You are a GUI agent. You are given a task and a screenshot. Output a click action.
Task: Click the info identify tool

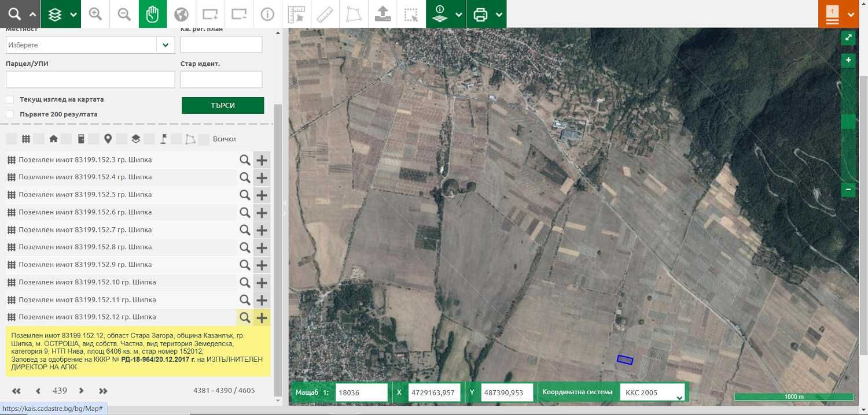(x=267, y=14)
